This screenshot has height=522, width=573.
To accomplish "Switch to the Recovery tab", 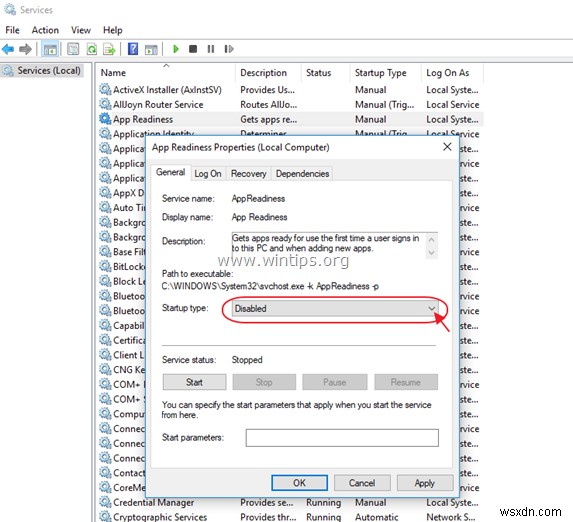I will click(248, 174).
